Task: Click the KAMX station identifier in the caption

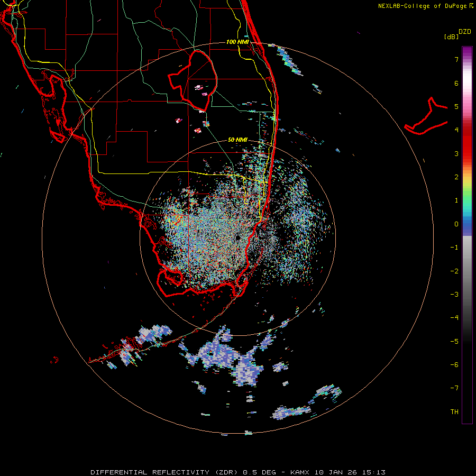Action: click(x=300, y=472)
